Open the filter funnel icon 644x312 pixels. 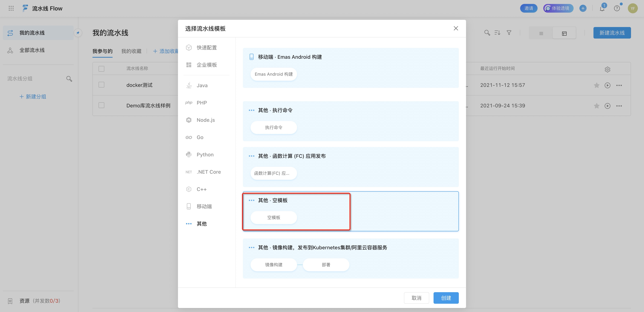[x=509, y=33]
